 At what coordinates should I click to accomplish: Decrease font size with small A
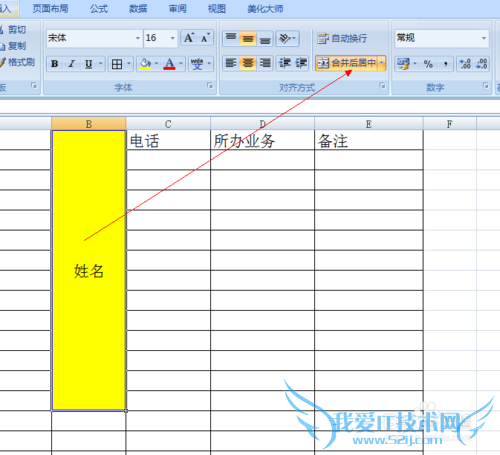205,38
